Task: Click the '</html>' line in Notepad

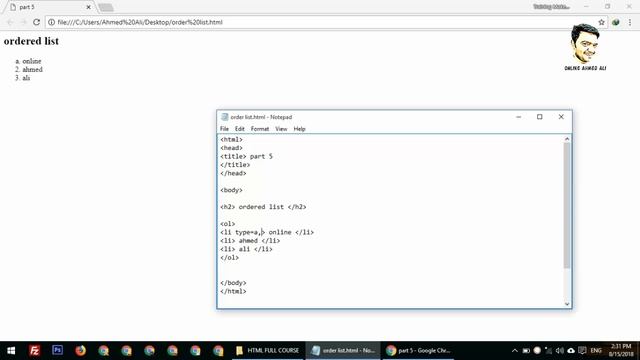Action: point(233,291)
